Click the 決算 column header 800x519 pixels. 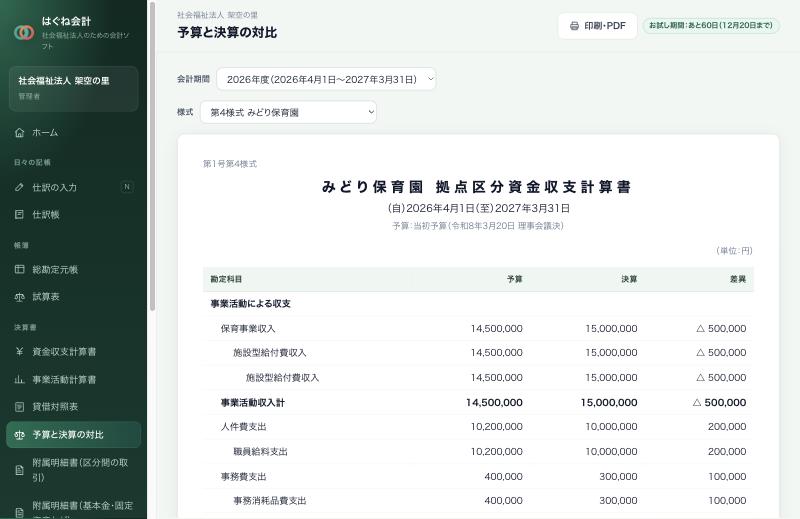[629, 279]
